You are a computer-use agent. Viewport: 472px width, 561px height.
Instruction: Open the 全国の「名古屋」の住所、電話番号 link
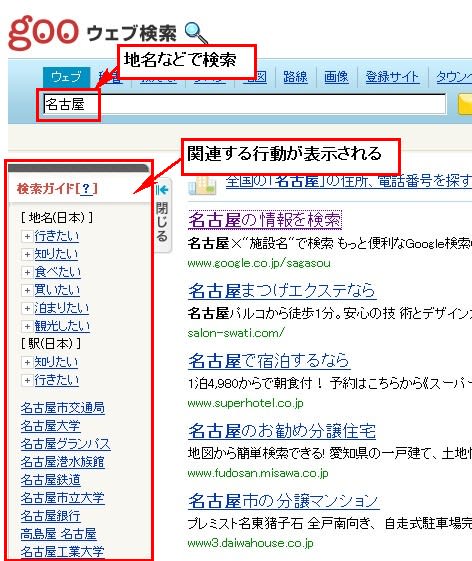click(349, 181)
